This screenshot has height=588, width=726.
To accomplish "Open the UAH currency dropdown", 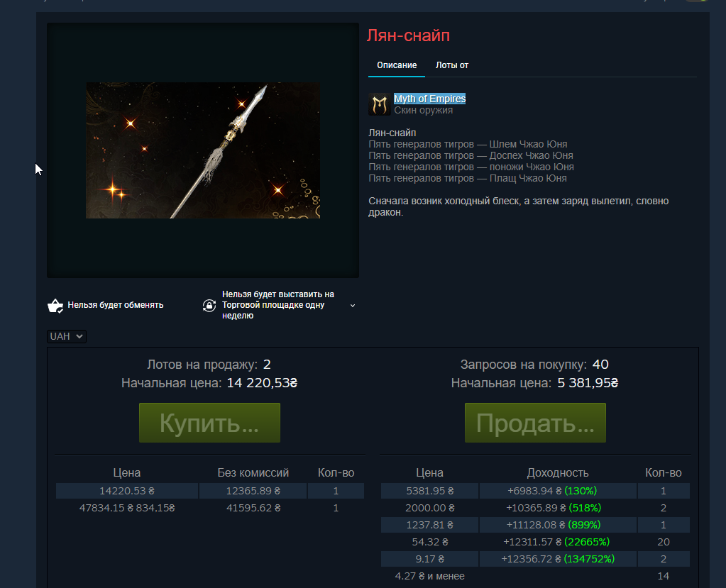I will [x=67, y=336].
